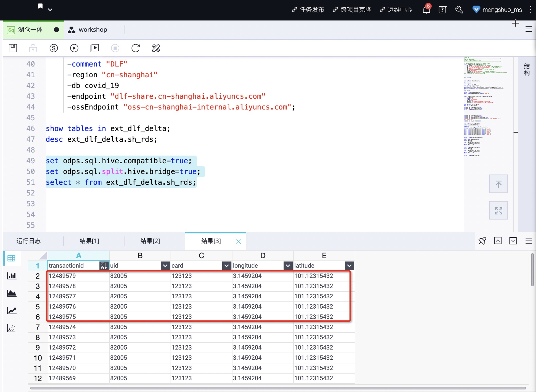Open the 运维中心 operations center link

[396, 10]
